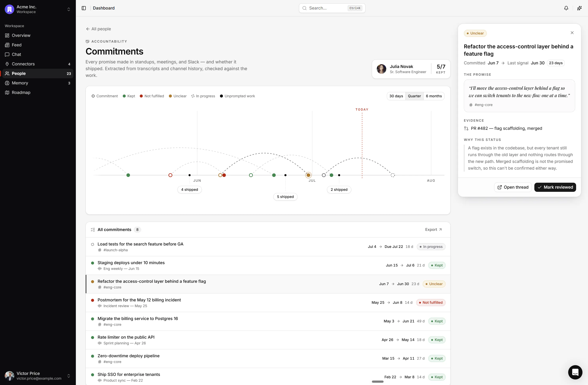This screenshot has height=385, width=588.
Task: Select the 30 days range
Action: (396, 96)
